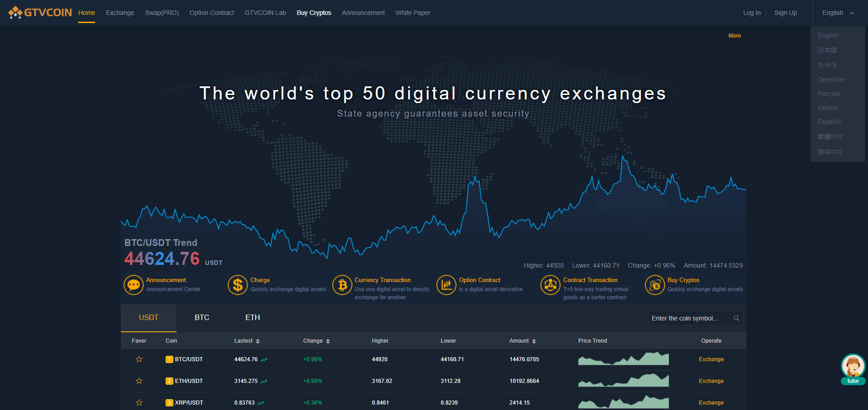868x410 pixels.
Task: Open the White Paper page
Action: click(x=413, y=13)
